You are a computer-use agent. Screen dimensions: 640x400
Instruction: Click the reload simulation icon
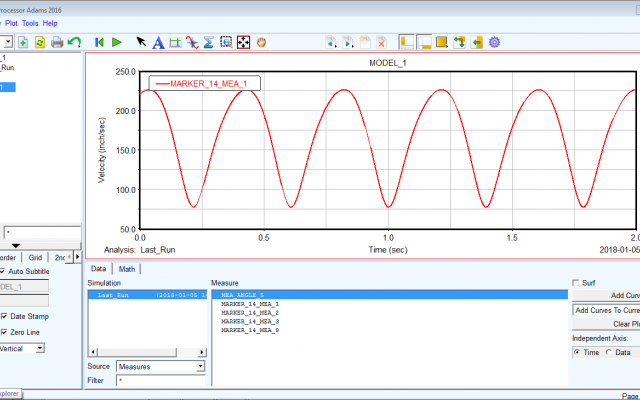click(x=40, y=42)
